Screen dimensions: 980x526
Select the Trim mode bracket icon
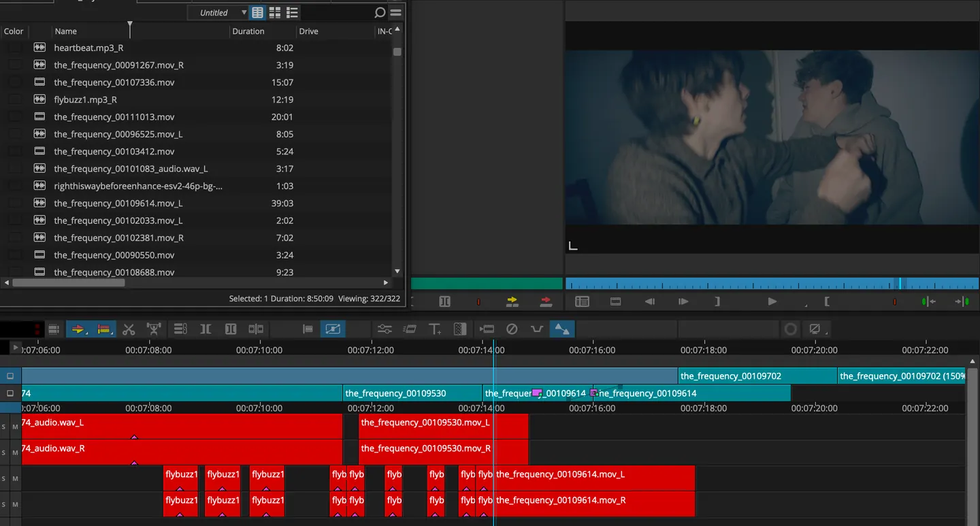[x=206, y=329]
